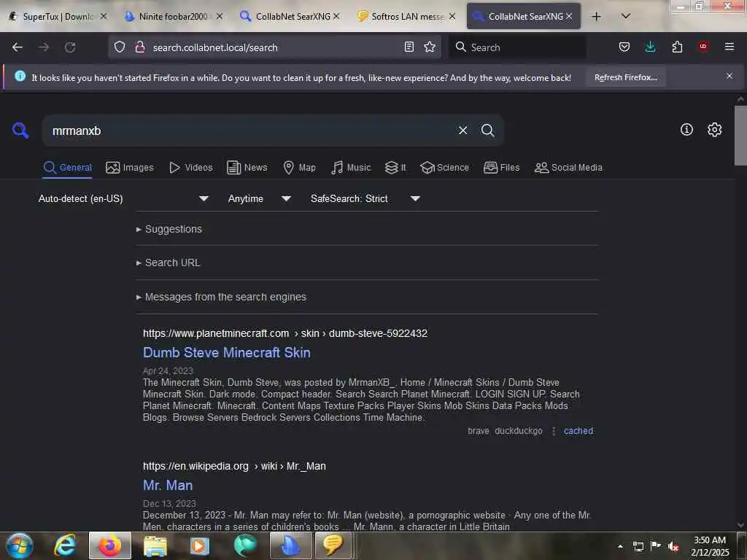Switch to the Ninite foobar2000 tab
The height and width of the screenshot is (560, 747).
click(172, 16)
